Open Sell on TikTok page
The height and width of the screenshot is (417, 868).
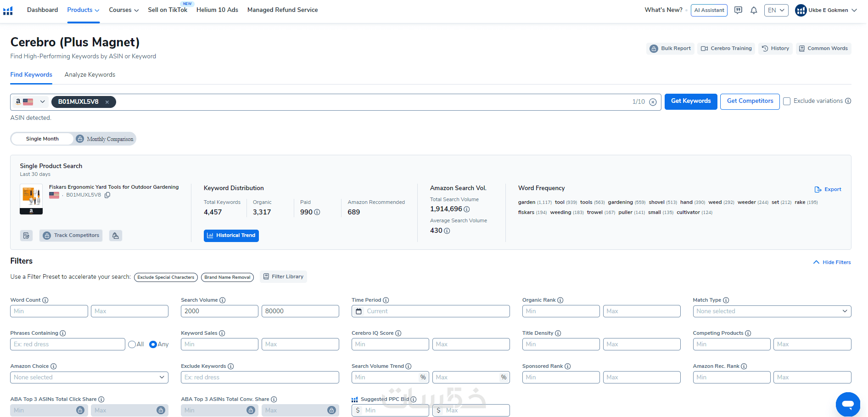168,10
